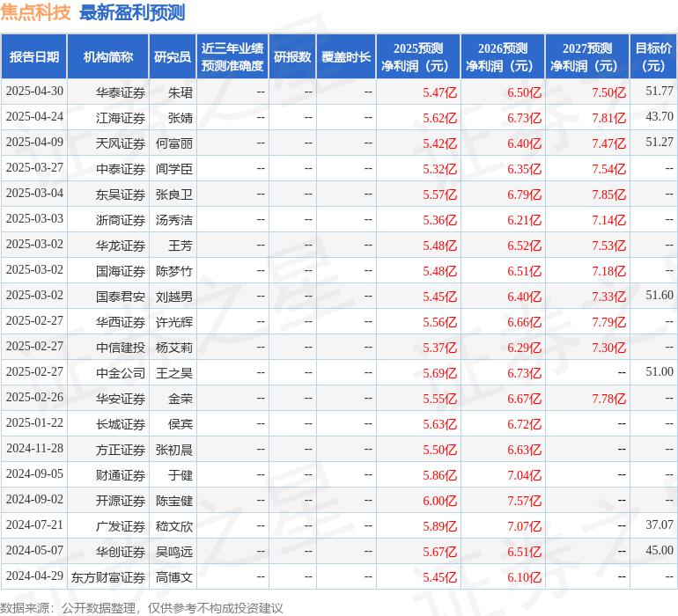Open the 国泰君安 institution row
Image resolution: width=678 pixels, height=616 pixels.
pyautogui.click(x=121, y=296)
